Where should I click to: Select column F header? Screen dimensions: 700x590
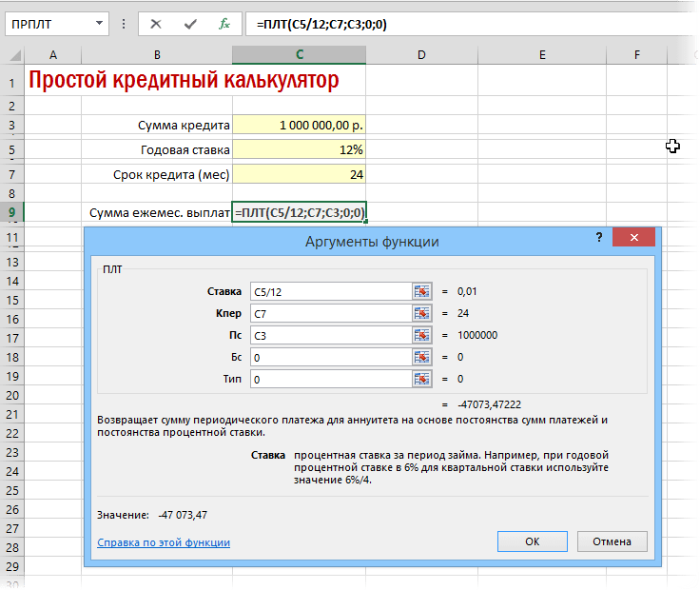tap(636, 55)
